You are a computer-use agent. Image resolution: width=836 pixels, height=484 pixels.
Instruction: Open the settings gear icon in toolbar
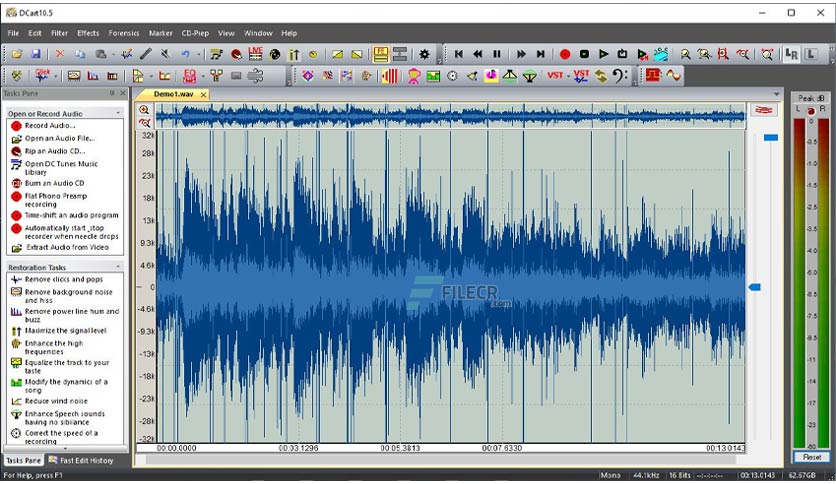coord(424,54)
